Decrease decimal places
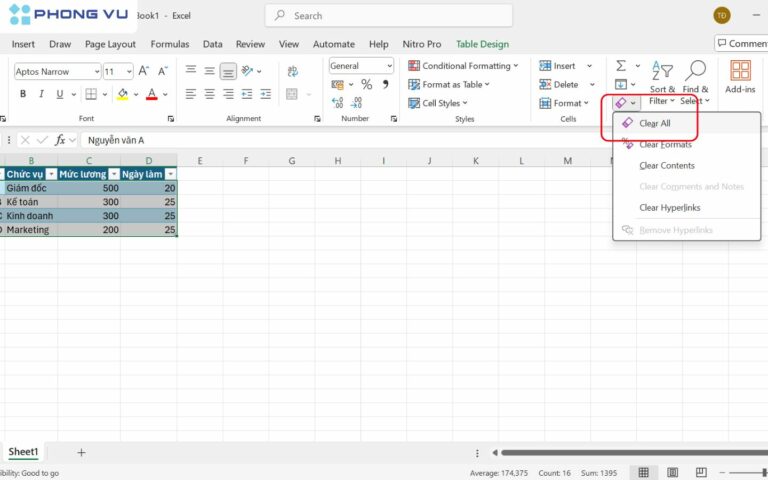 [x=357, y=103]
